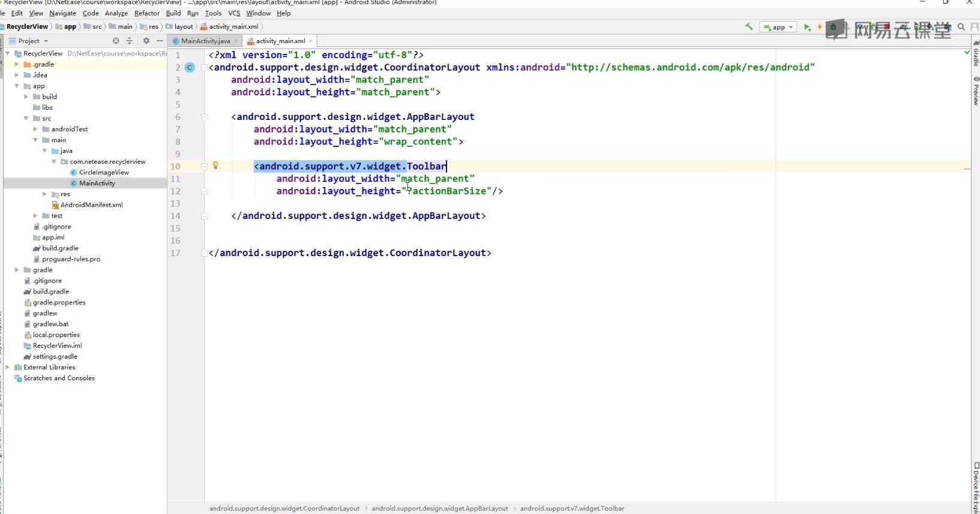Open the Project view type dropdown
980x514 pixels.
[x=33, y=41]
